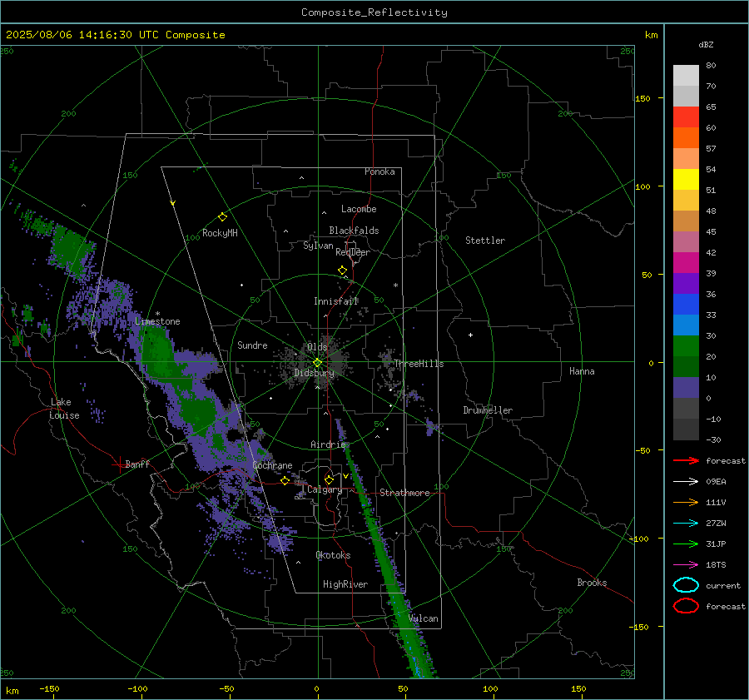This screenshot has width=749, height=700.
Task: Click the Limestone label
Action: (x=157, y=321)
